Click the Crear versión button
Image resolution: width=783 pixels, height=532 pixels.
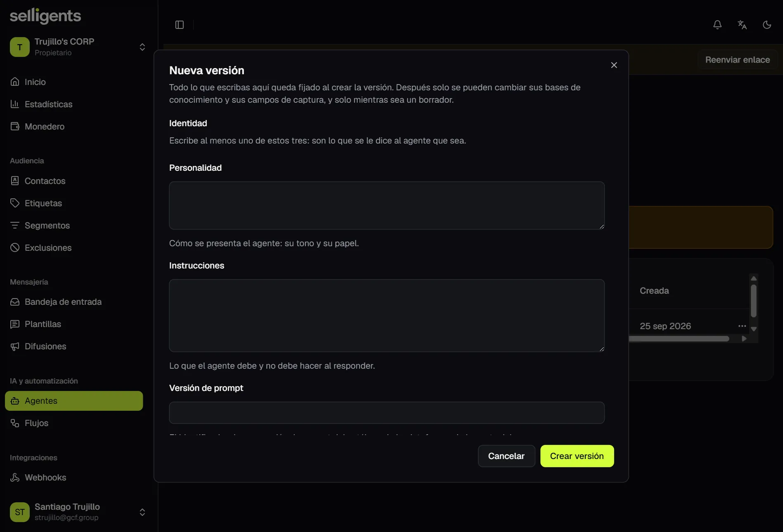pyautogui.click(x=577, y=456)
